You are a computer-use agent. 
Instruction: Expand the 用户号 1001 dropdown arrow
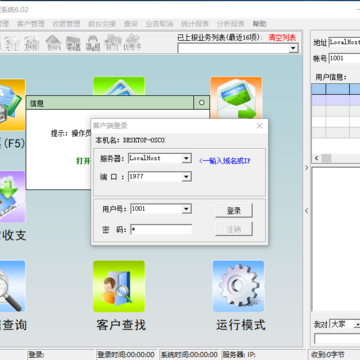point(186,209)
